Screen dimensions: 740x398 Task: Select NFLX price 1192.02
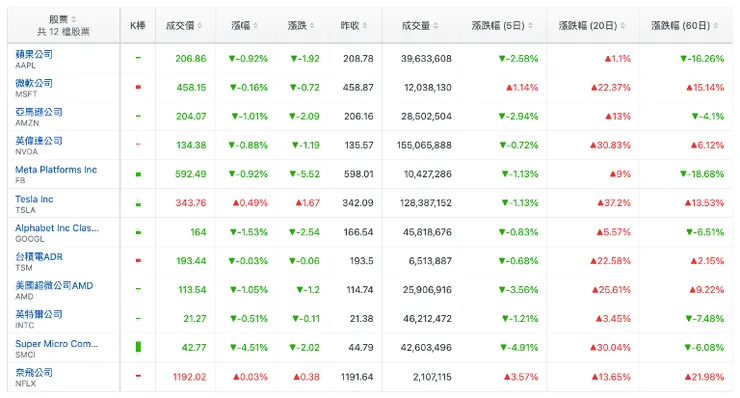(x=189, y=377)
